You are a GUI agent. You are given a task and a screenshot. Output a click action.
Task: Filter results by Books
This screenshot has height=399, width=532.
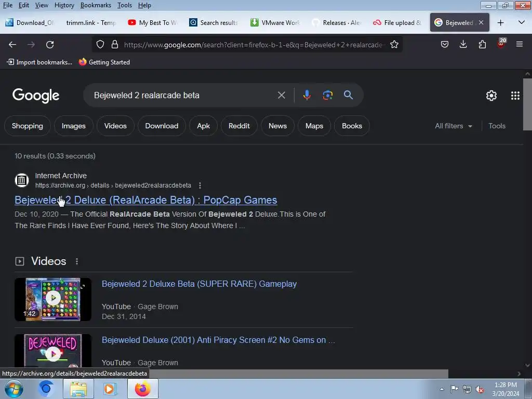352,126
